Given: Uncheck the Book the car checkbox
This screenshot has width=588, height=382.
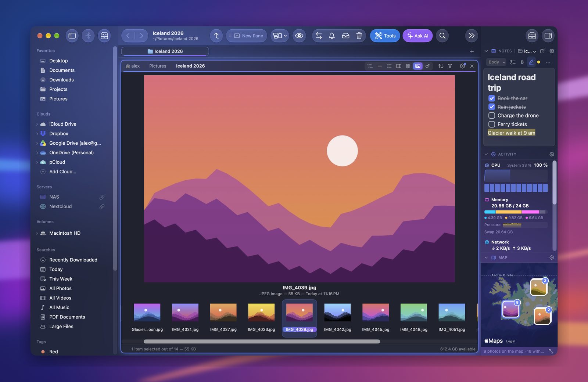Looking at the screenshot, I should tap(492, 98).
